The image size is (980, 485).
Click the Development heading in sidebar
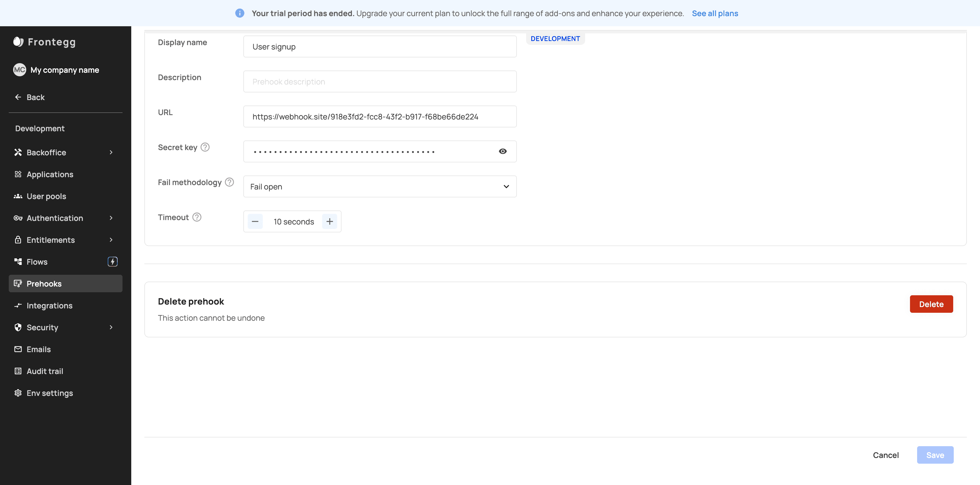tap(40, 128)
